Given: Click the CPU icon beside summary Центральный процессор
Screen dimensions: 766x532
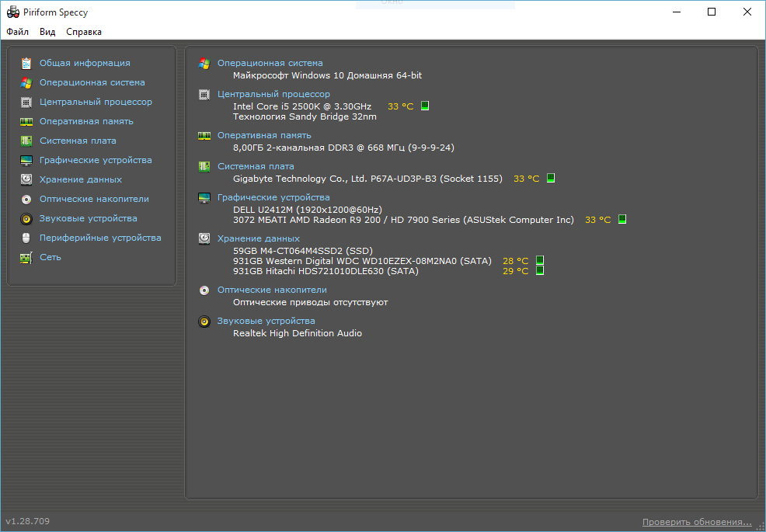Looking at the screenshot, I should pos(204,94).
